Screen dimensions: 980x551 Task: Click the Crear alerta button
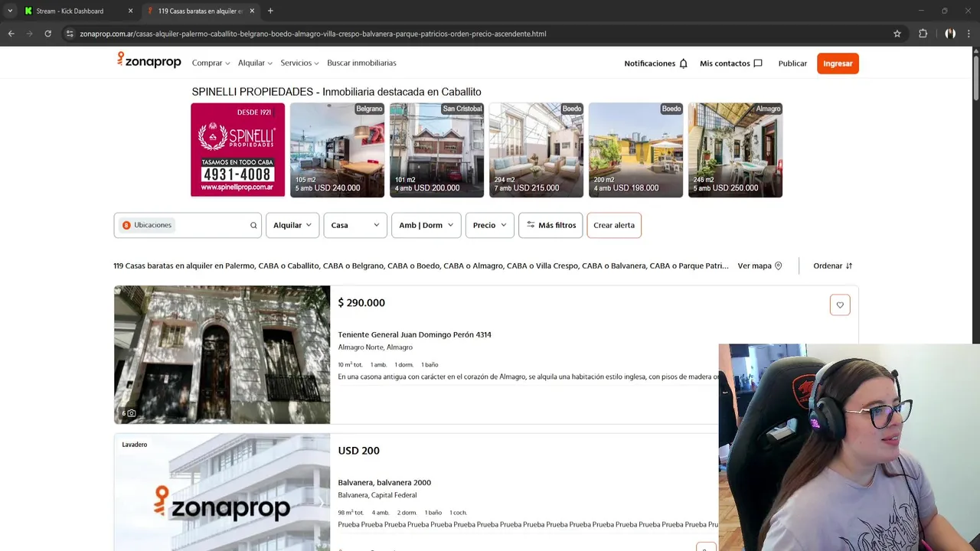coord(614,225)
